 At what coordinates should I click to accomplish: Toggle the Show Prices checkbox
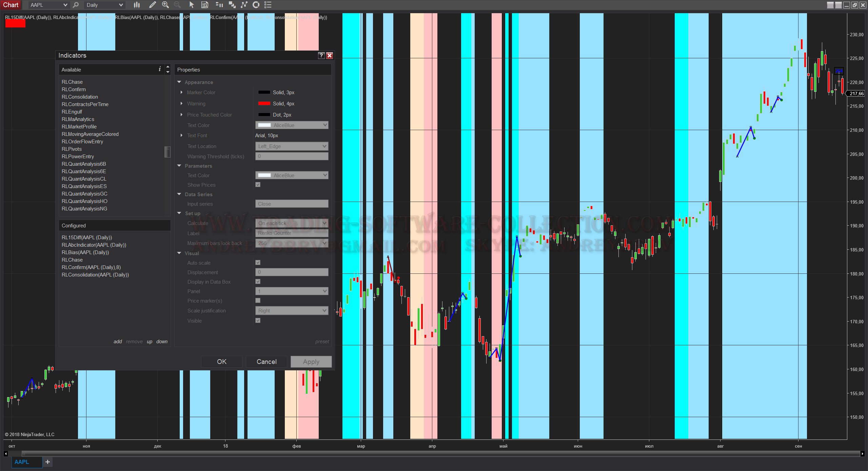pyautogui.click(x=258, y=185)
